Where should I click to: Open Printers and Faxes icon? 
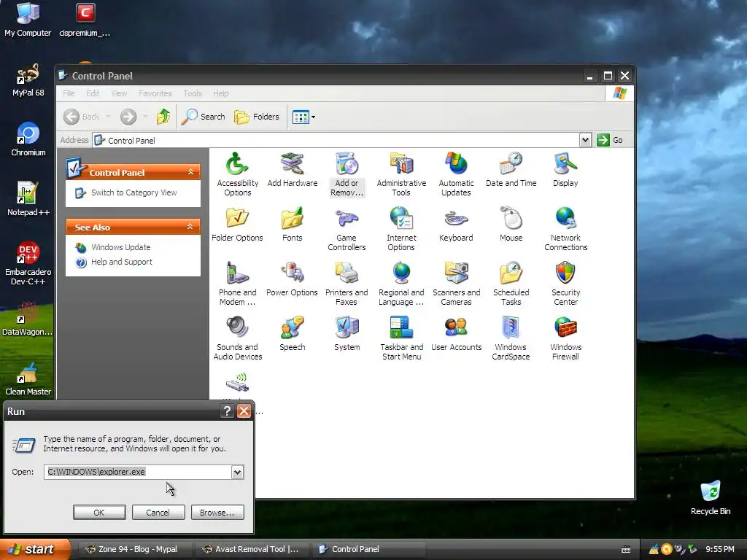pos(347,284)
